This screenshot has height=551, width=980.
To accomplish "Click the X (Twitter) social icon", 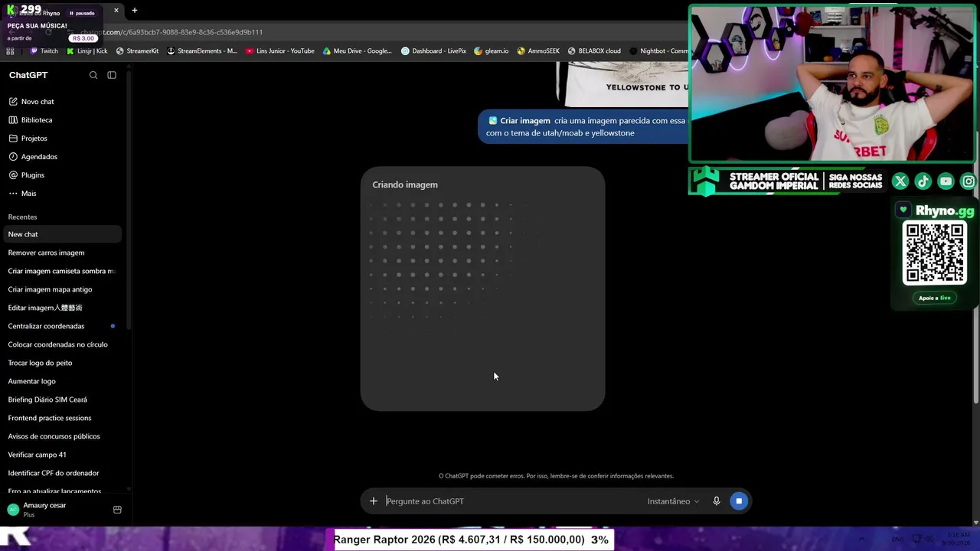I will pos(900,181).
